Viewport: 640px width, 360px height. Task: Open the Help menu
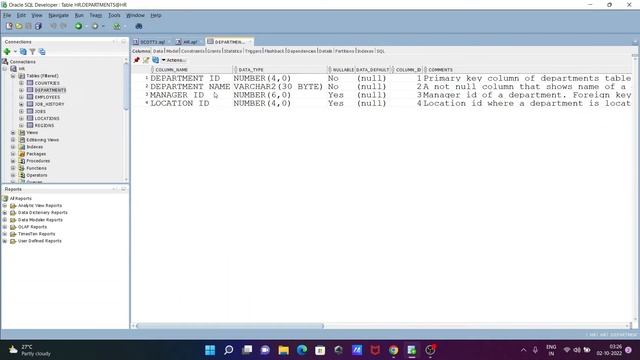pos(156,15)
